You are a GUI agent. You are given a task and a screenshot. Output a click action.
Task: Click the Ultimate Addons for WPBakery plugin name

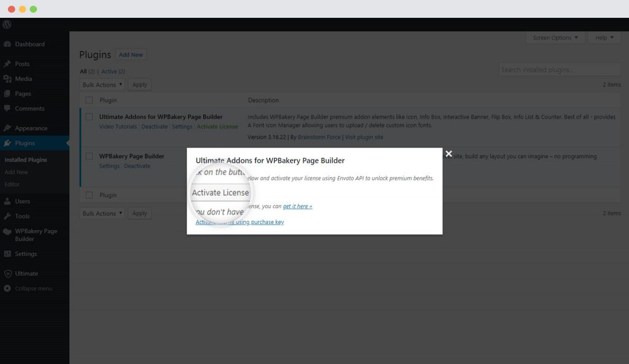(161, 117)
